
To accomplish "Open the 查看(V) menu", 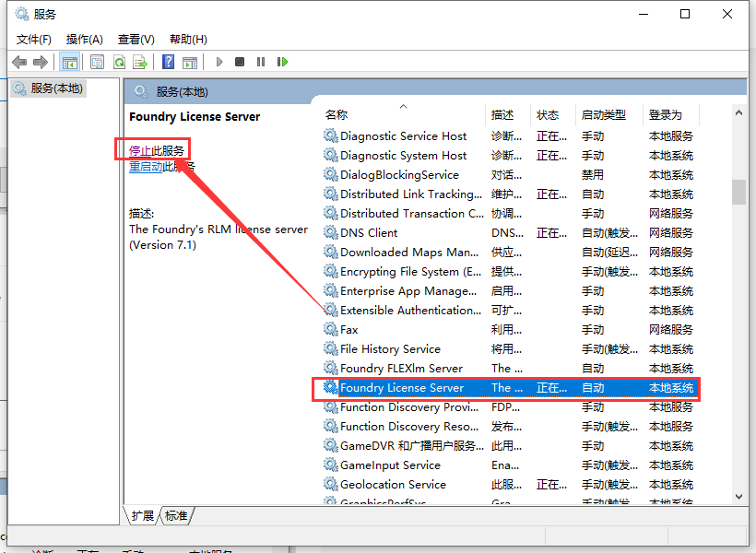I will 136,39.
